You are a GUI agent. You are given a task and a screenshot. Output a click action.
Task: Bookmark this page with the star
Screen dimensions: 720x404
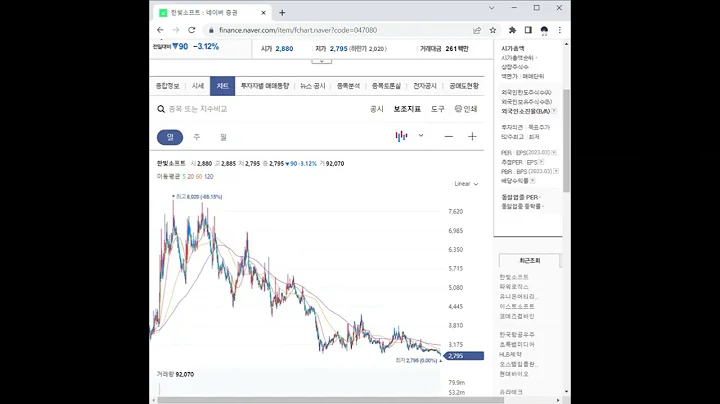pyautogui.click(x=493, y=30)
